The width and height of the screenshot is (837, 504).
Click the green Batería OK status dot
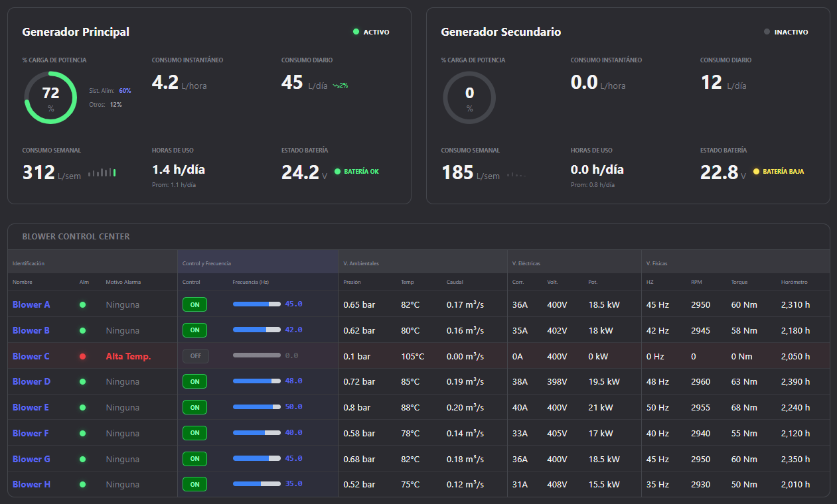337,172
